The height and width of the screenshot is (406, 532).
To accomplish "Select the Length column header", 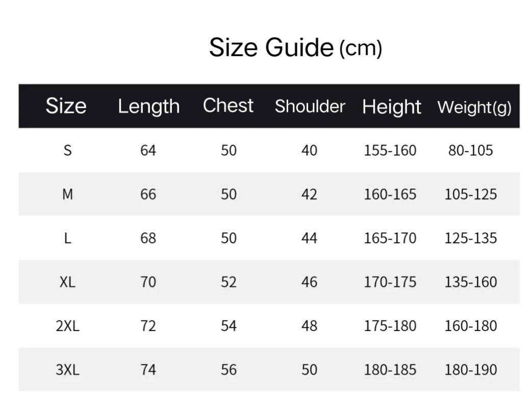I will [x=148, y=106].
